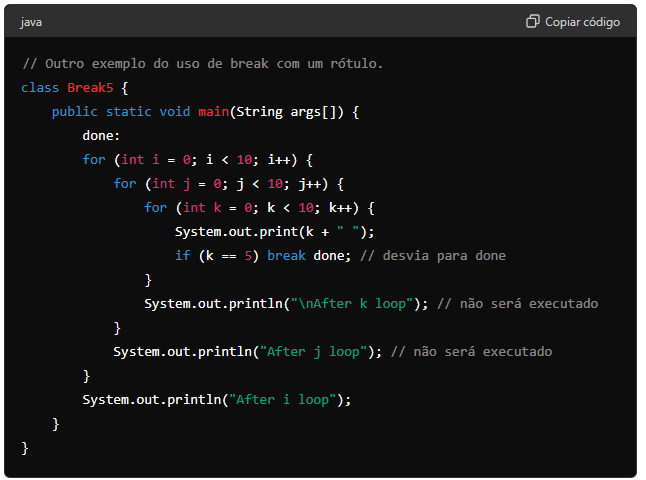
Task: Click the string "\nAfter k loop"
Action: pyautogui.click(x=352, y=304)
